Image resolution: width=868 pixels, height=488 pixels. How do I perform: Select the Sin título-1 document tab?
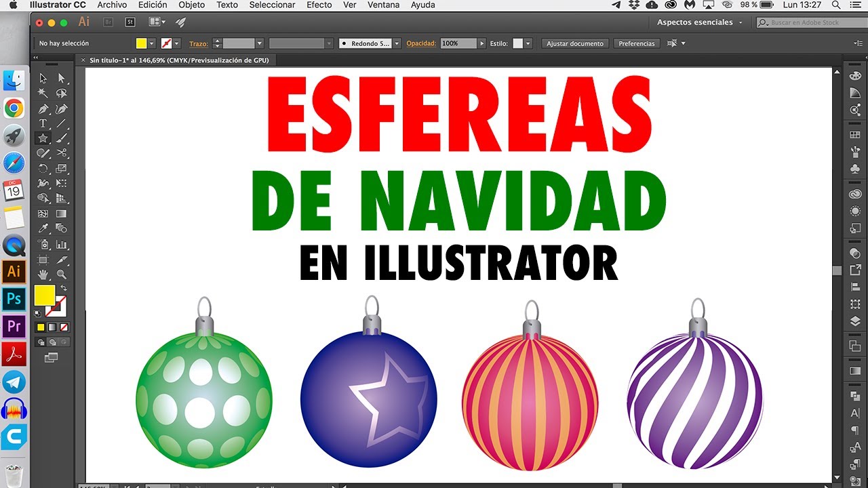point(179,60)
